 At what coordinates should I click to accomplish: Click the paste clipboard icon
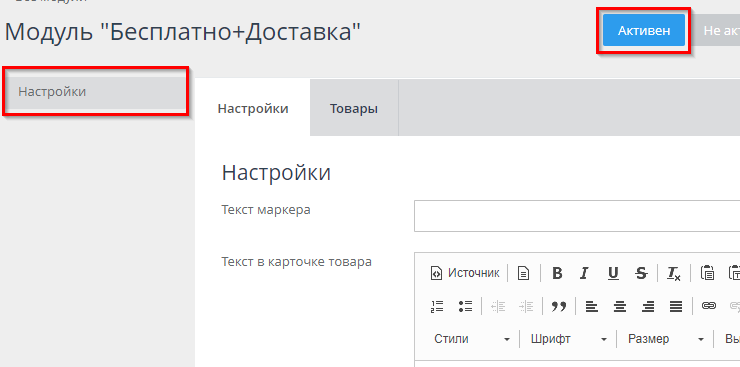pyautogui.click(x=707, y=273)
